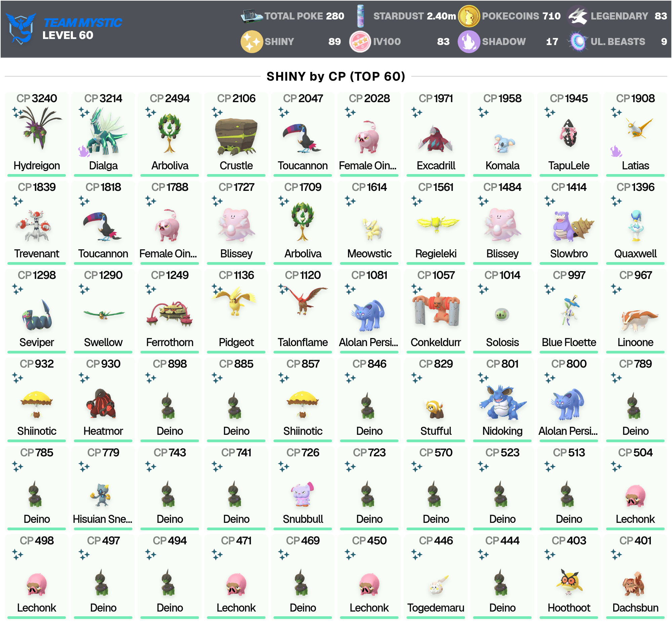Click the Ultra Beasts wormhole icon
Screen dimensions: 672x625
click(x=578, y=42)
